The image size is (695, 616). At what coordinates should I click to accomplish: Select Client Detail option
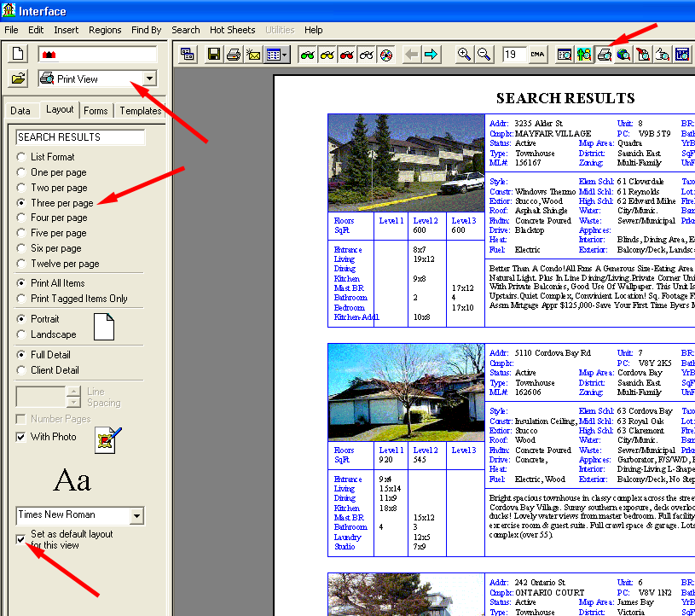tap(20, 370)
